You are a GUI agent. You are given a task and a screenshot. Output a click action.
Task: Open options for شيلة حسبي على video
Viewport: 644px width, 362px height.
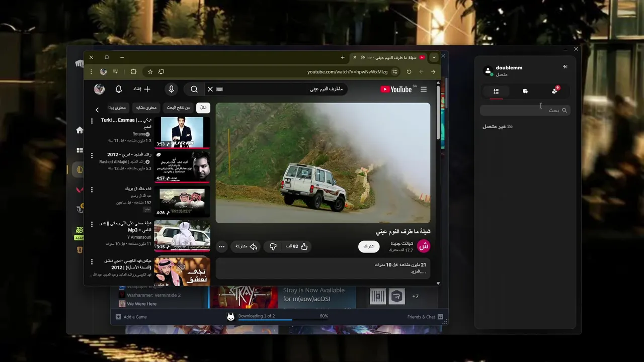click(92, 224)
